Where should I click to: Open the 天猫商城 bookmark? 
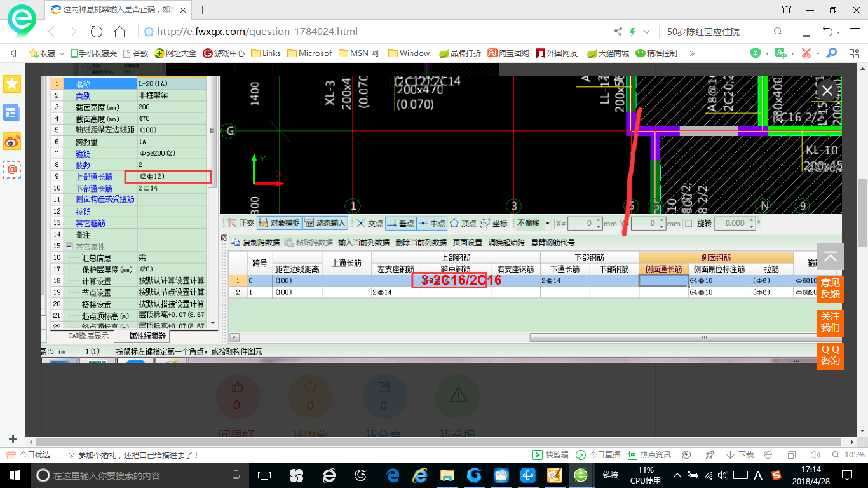[608, 53]
